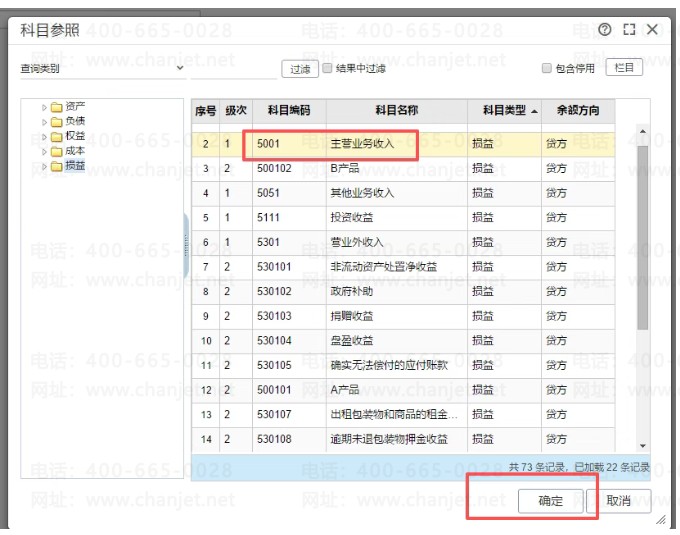Screen dimensions: 680x535
Task: Select the 逾期未退包装物押金收益 row
Action: coord(403,439)
